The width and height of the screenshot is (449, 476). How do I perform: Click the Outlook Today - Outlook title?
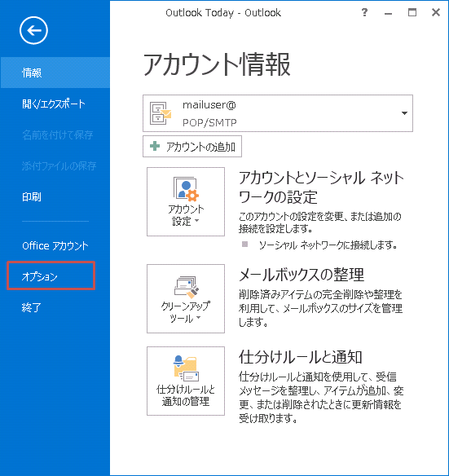pyautogui.click(x=223, y=13)
